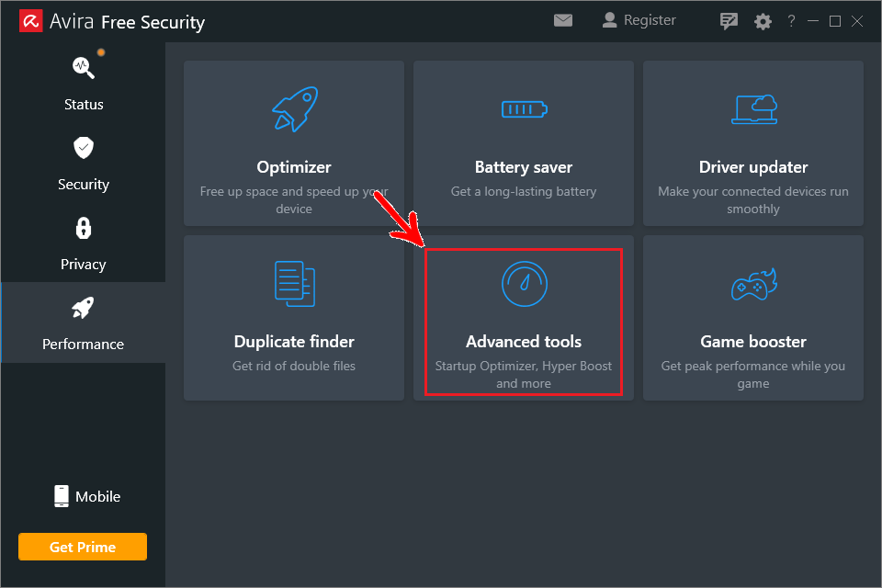Click the Duplicate finder documents icon
The width and height of the screenshot is (882, 588).
pos(295,284)
